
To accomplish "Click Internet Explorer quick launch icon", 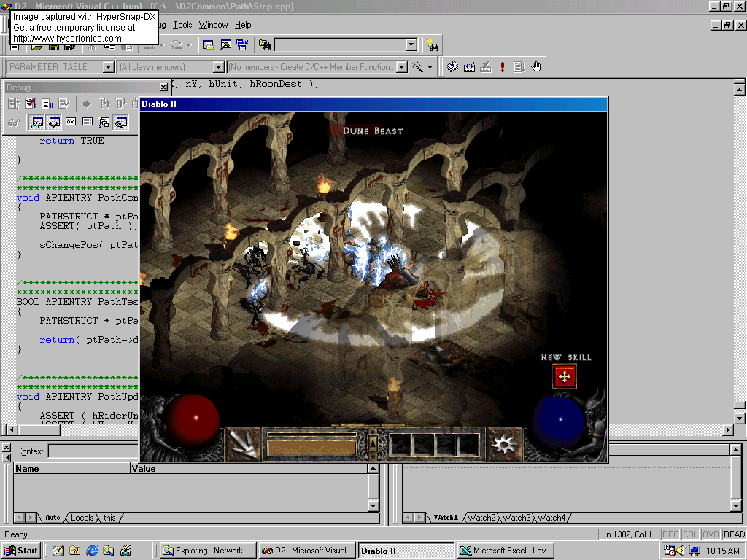I will 92,551.
